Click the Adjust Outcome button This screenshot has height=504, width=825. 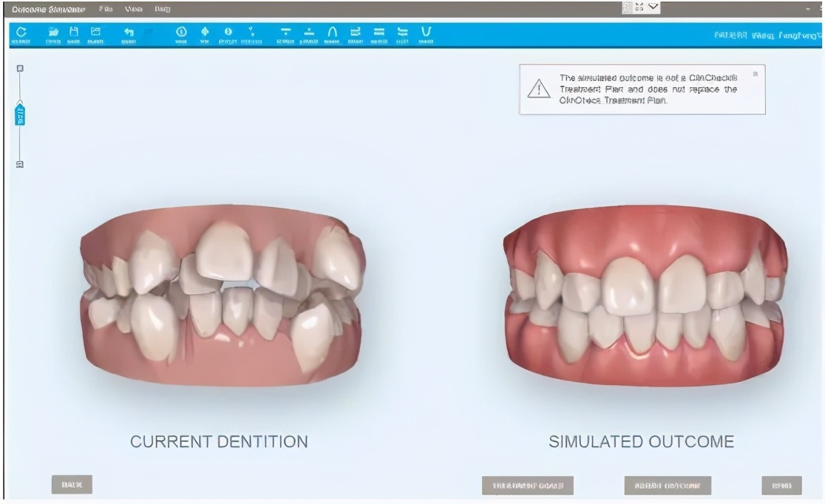[x=668, y=486]
